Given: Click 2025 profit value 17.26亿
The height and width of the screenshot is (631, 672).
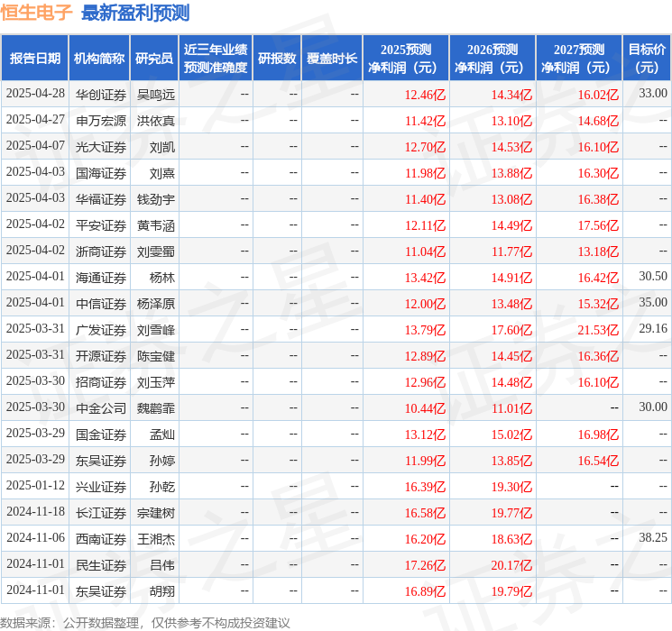Looking at the screenshot, I should click(x=425, y=565).
